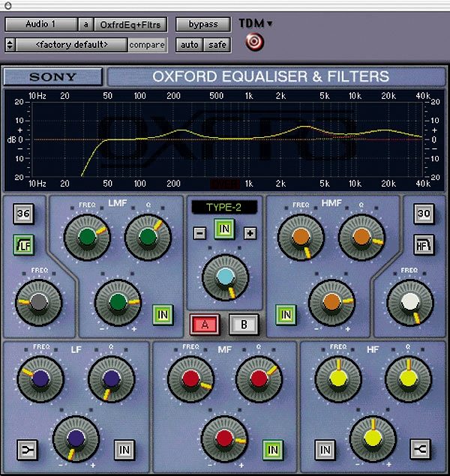Click the gray high-pass filter FREQ knob
This screenshot has width=450, height=476.
pyautogui.click(x=39, y=302)
